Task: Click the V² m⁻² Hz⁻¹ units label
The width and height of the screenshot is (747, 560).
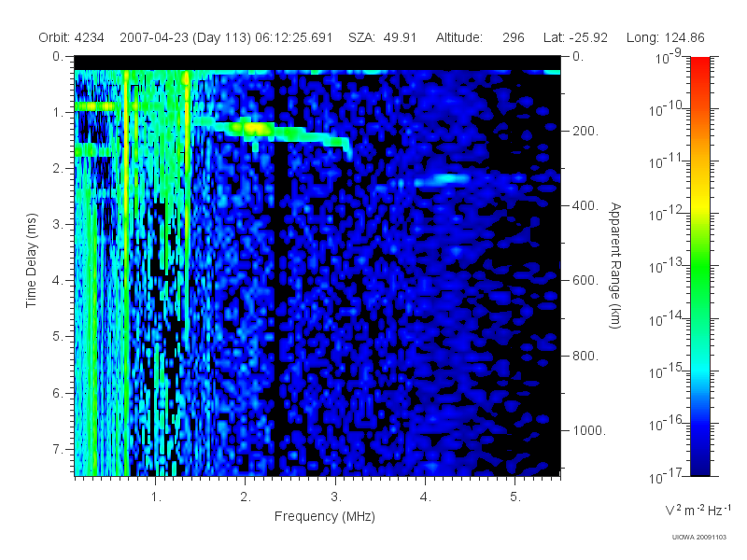Action: pos(698,510)
